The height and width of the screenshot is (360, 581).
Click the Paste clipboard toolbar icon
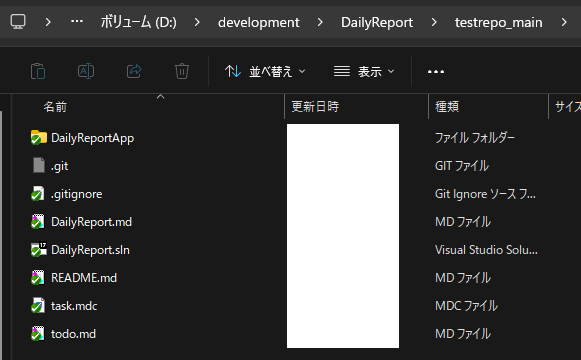tap(38, 71)
